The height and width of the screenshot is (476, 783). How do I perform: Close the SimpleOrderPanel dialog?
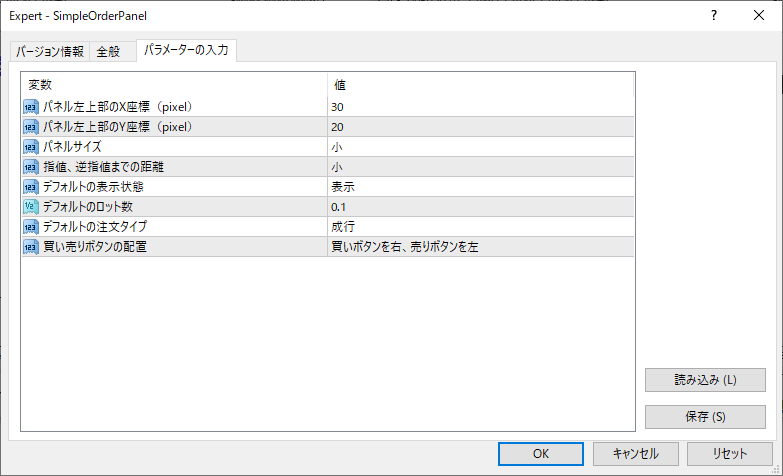759,15
